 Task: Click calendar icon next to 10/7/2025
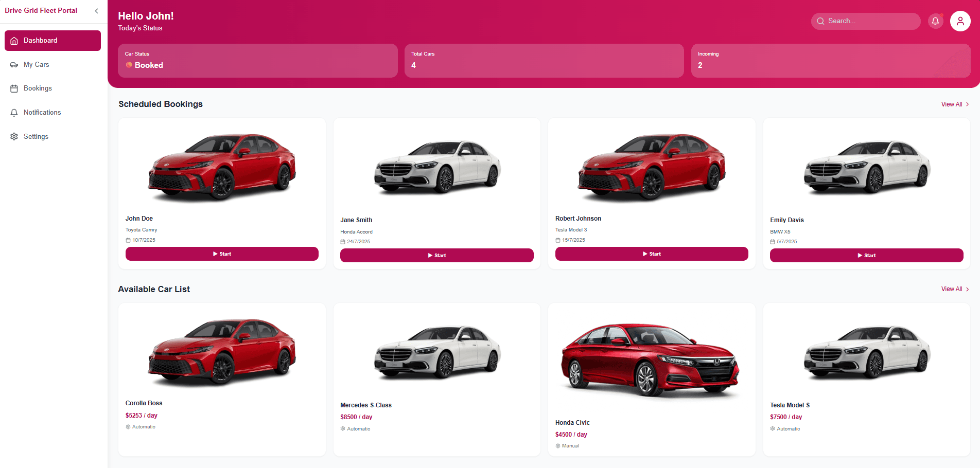[128, 240]
